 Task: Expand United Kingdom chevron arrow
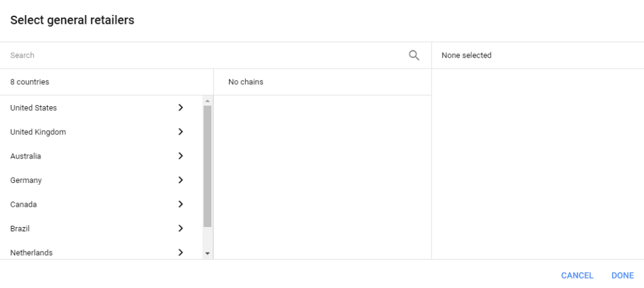tap(180, 131)
